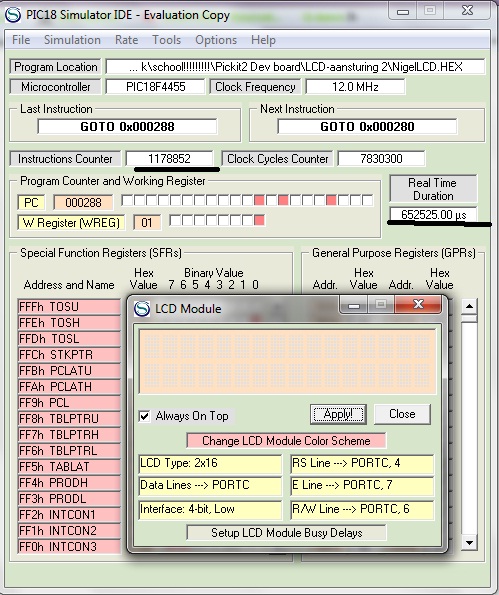Click the R/W Line PORTC, 6 field

click(x=362, y=509)
